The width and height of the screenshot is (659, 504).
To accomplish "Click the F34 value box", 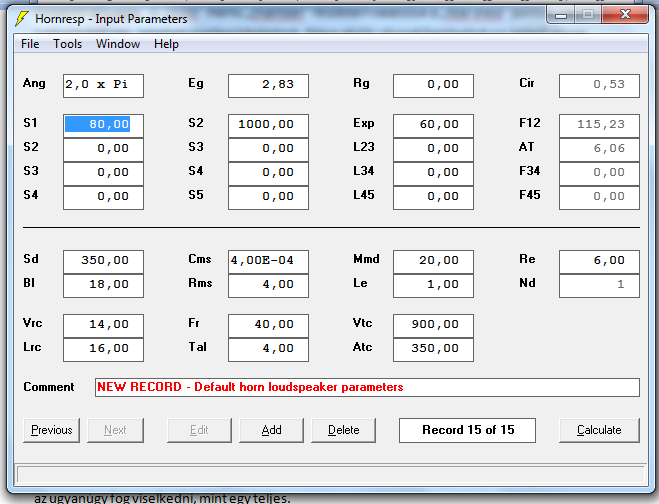I will pyautogui.click(x=599, y=173).
